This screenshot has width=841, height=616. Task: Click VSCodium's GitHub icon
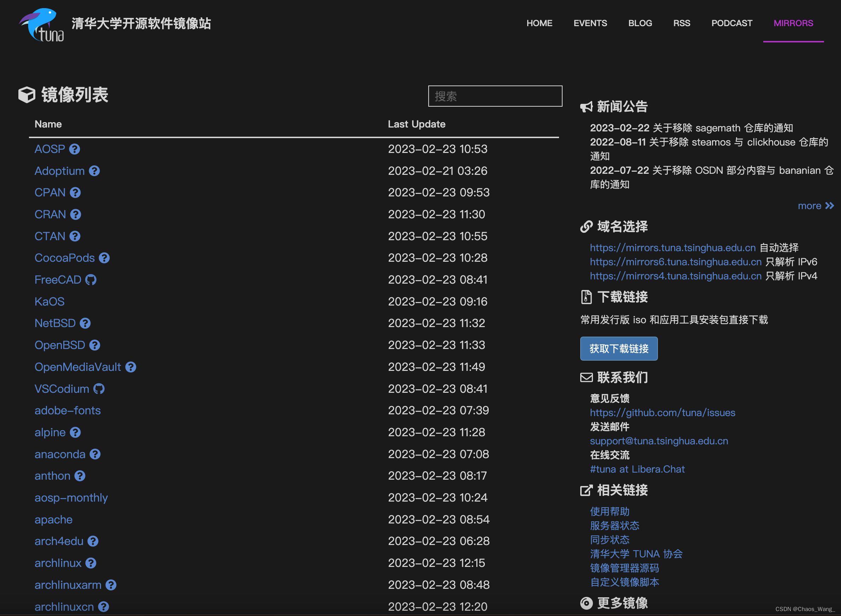[x=99, y=389]
